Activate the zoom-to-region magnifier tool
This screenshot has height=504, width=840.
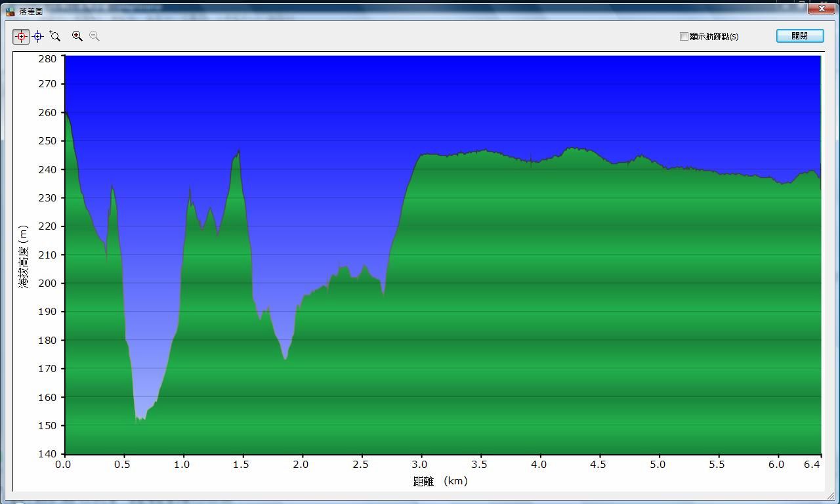click(x=55, y=37)
